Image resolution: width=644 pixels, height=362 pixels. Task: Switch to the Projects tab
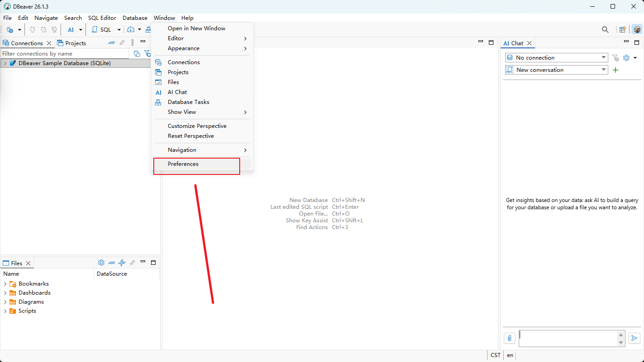point(71,43)
